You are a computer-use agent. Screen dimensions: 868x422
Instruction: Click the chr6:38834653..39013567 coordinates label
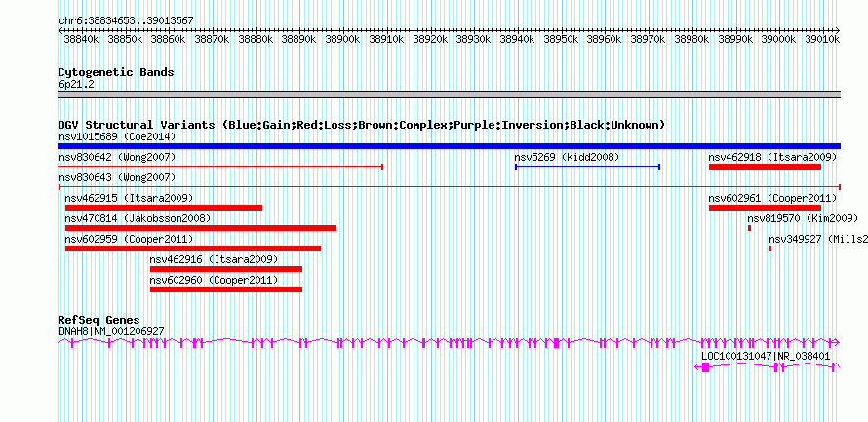pos(126,21)
